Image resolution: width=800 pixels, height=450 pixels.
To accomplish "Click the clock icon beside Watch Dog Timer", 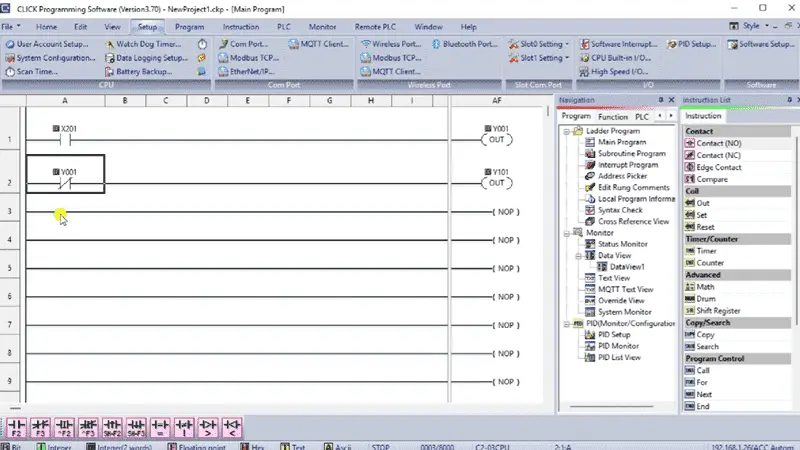I will point(203,44).
